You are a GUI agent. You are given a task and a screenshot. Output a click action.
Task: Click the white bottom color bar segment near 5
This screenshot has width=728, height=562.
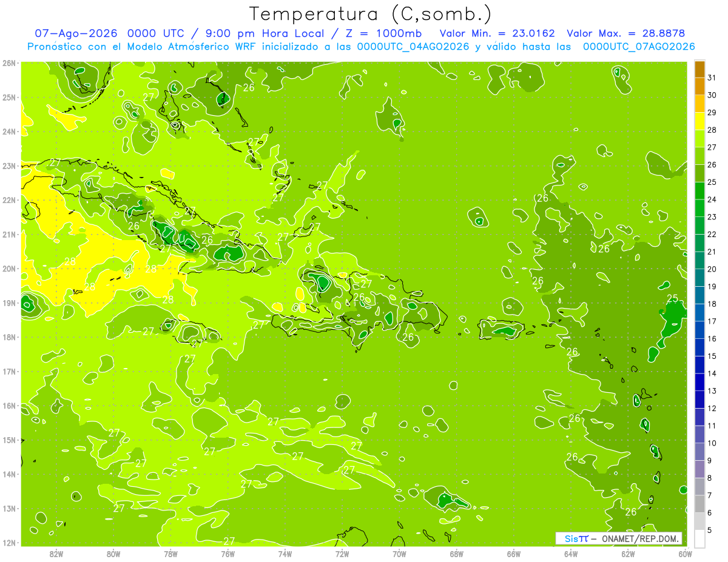(699, 538)
